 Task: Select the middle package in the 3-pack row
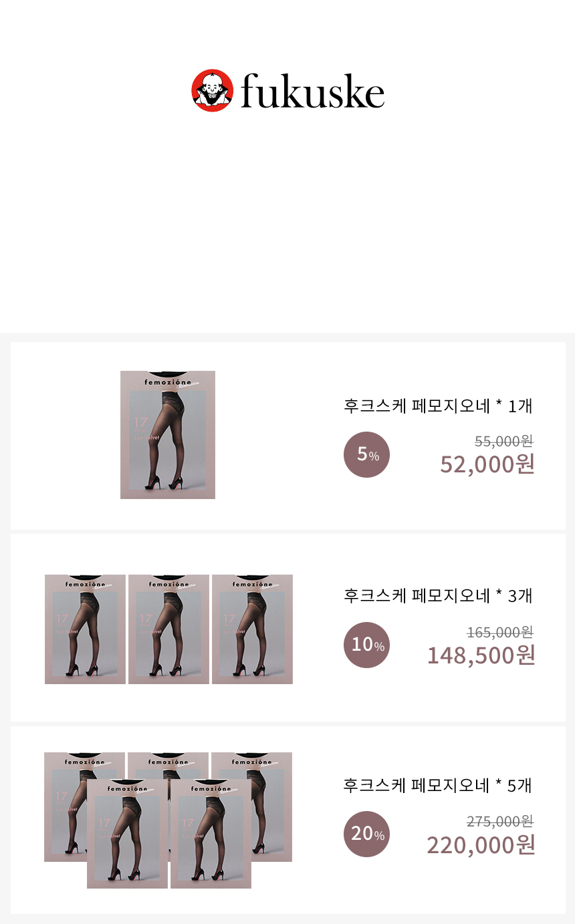tap(168, 629)
